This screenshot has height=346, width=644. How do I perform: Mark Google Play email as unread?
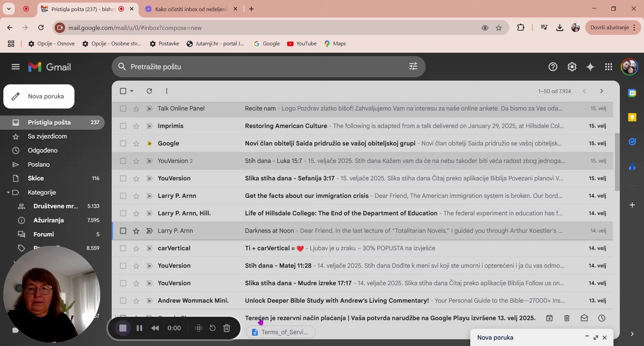[x=584, y=318]
